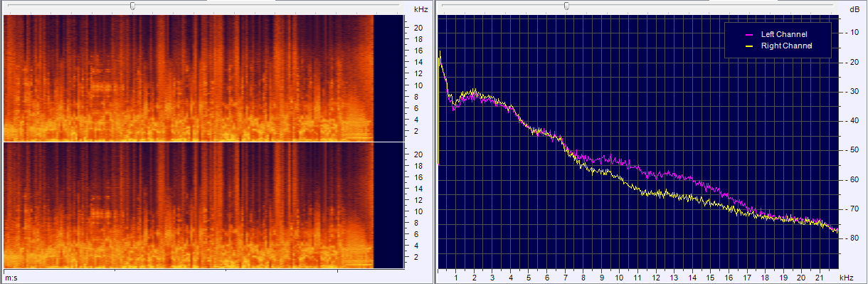
Task: Click the 10 kHz value on the graph axis
Action: point(619,277)
